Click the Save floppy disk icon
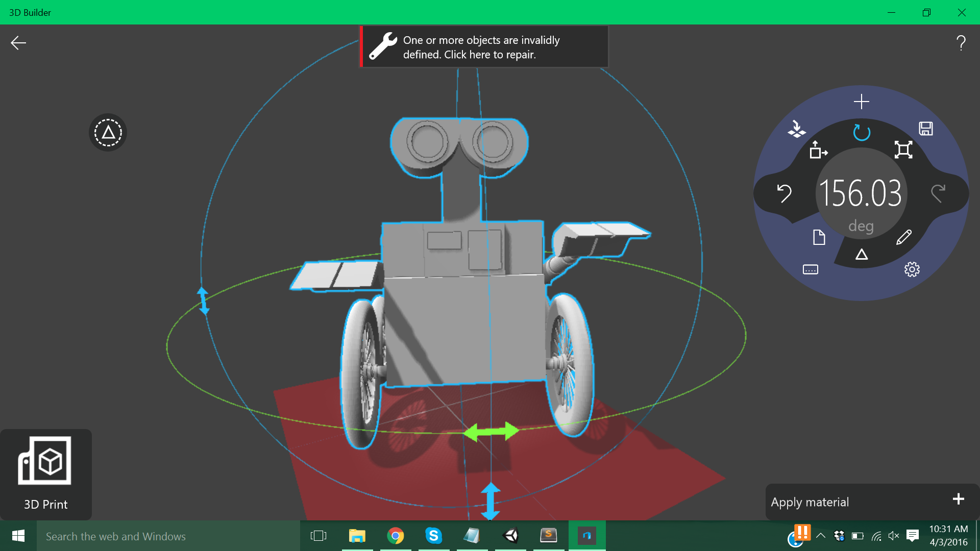This screenshot has height=551, width=980. 926,129
